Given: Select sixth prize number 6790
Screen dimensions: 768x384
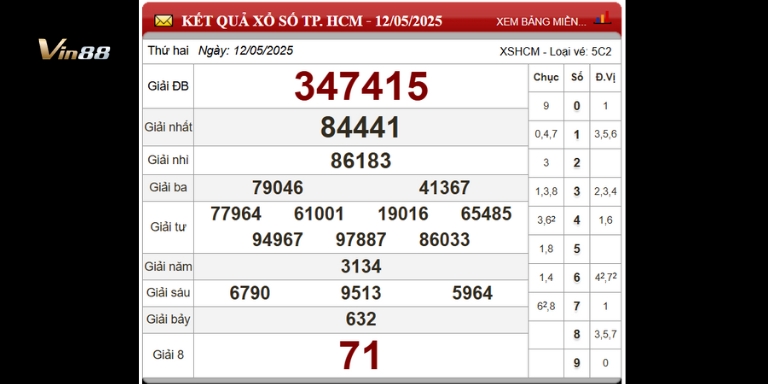Looking at the screenshot, I should 250,293.
